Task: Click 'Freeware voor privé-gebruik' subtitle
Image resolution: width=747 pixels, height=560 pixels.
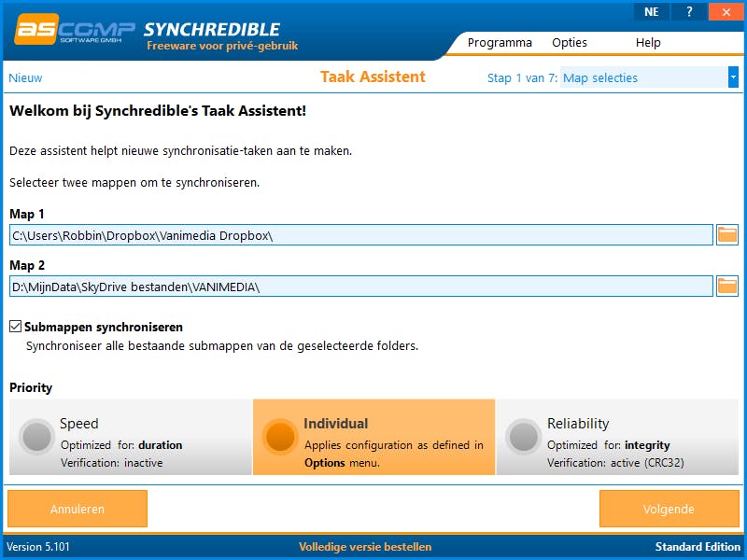Action: click(222, 46)
